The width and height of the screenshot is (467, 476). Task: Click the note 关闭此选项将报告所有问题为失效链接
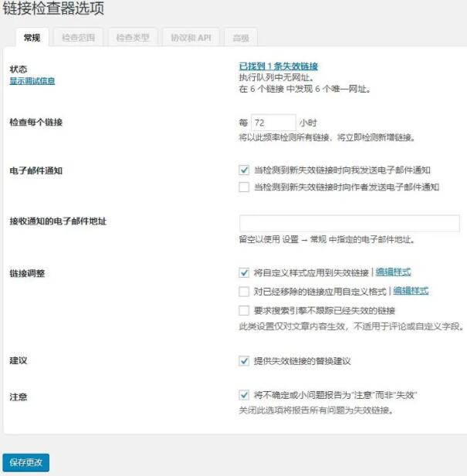point(316,410)
